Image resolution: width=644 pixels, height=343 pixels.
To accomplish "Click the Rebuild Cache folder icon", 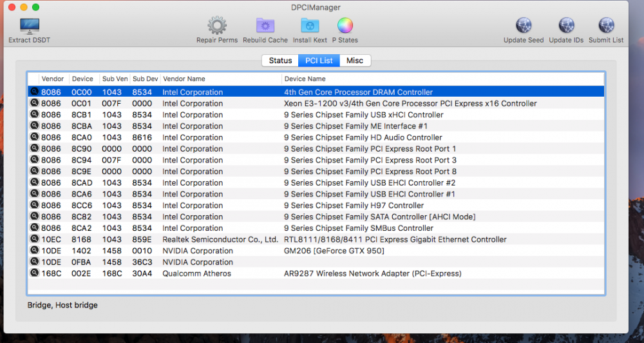I will pos(265,26).
